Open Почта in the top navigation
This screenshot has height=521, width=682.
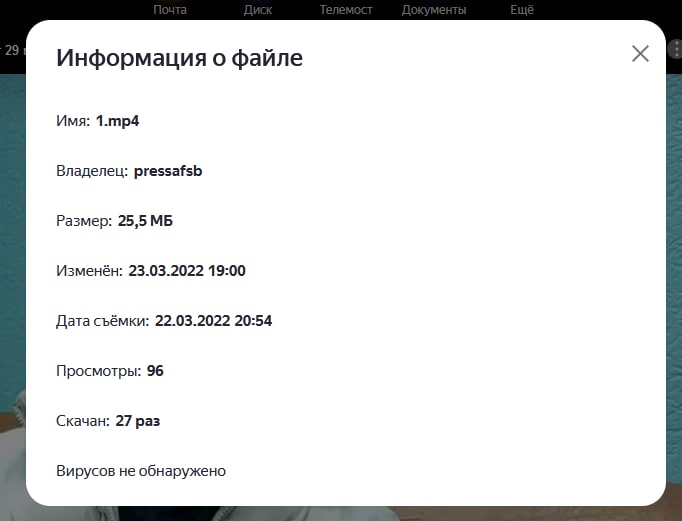(170, 10)
